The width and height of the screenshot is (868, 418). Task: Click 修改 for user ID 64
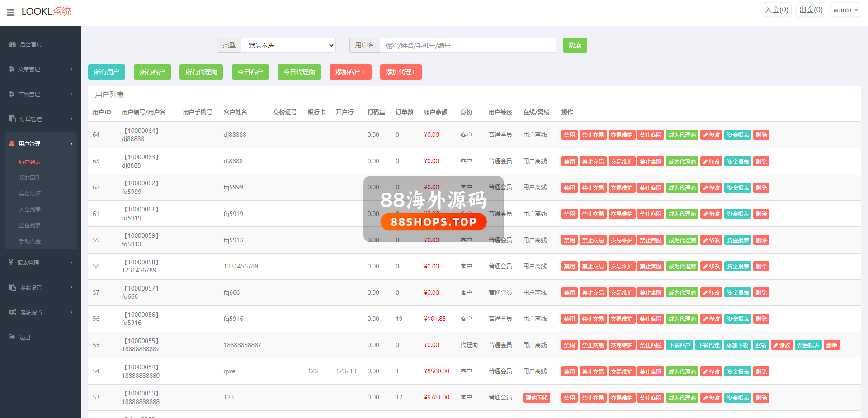tap(711, 135)
